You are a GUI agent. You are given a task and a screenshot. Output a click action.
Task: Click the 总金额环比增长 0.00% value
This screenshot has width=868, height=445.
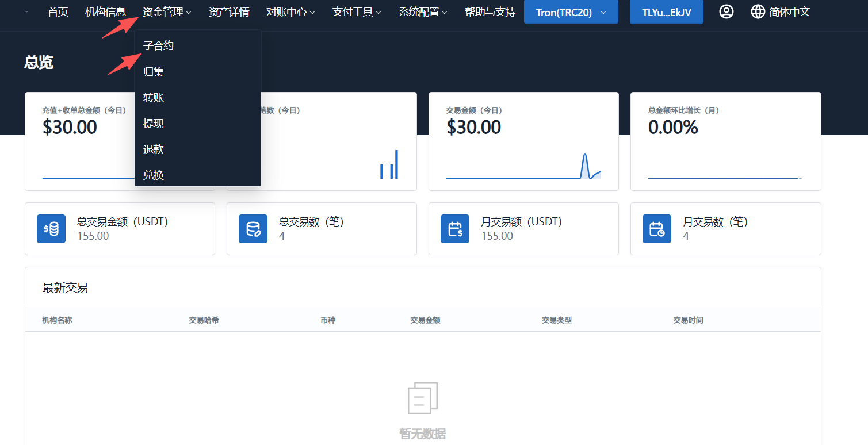[673, 127]
